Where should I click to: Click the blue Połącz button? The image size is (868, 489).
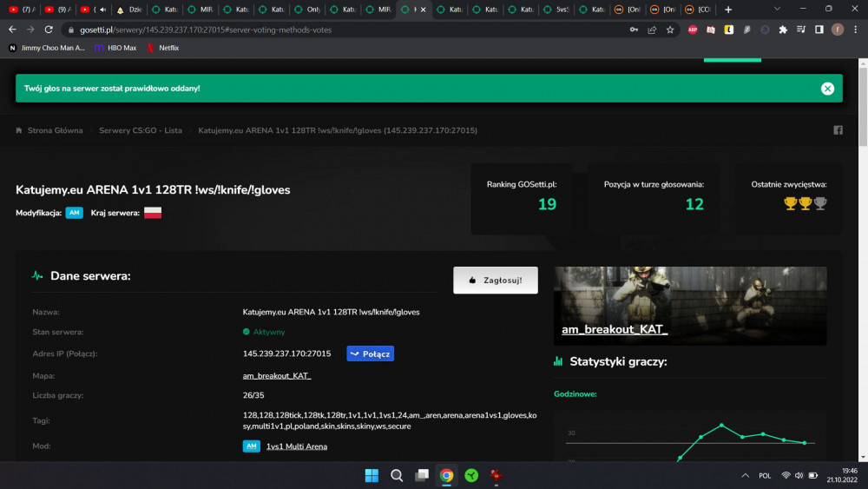pos(371,354)
